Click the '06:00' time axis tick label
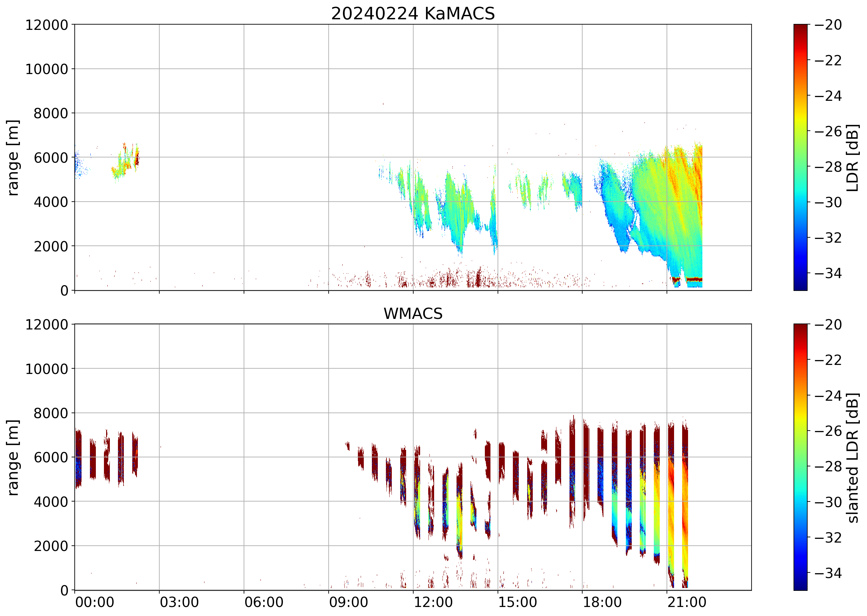867x616 pixels. (x=264, y=602)
